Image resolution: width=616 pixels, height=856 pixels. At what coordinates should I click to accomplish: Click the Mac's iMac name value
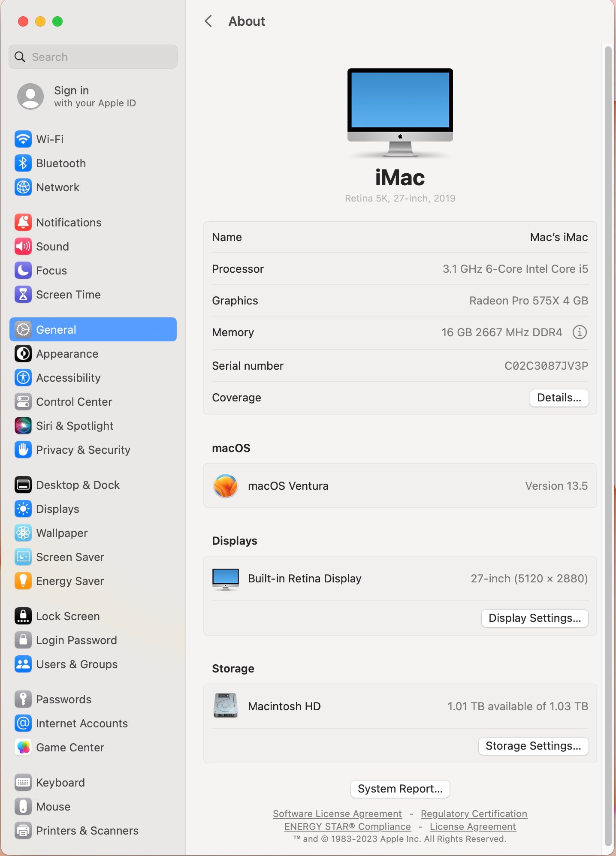559,237
